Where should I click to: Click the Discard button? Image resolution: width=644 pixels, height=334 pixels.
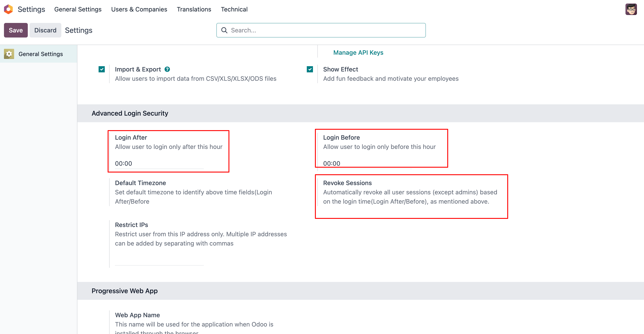point(45,30)
